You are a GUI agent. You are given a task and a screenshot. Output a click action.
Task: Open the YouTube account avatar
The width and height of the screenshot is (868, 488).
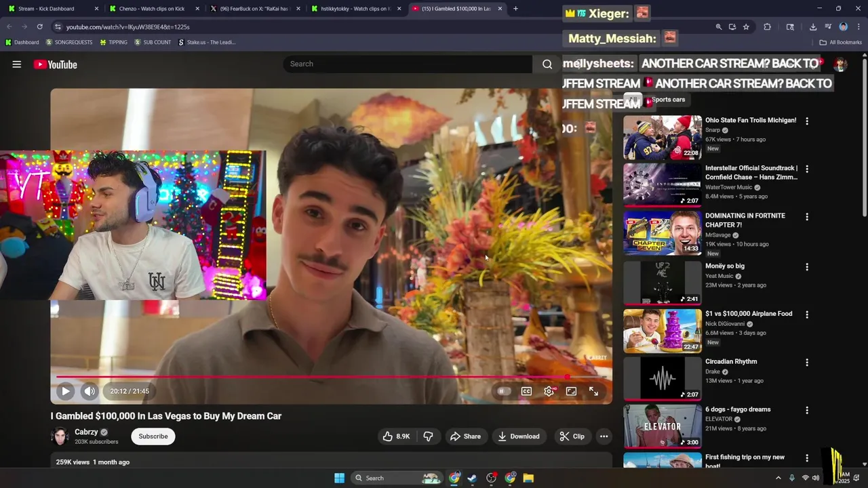click(840, 64)
